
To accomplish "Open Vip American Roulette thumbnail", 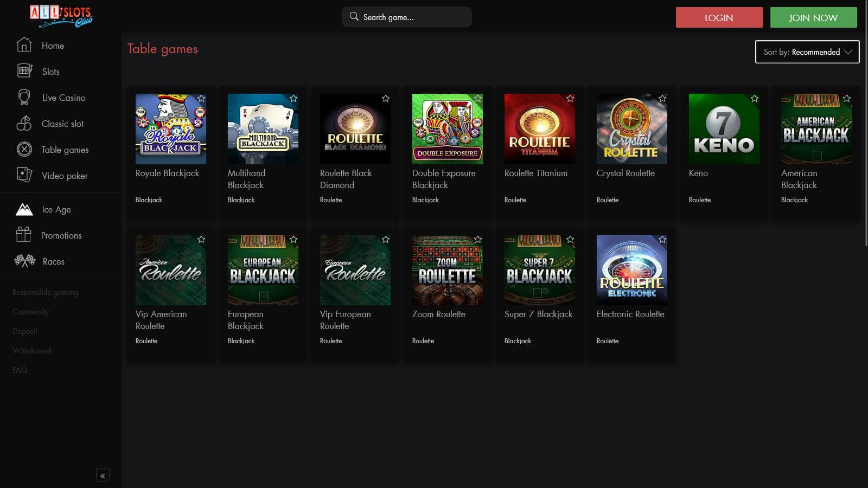I will (x=171, y=270).
